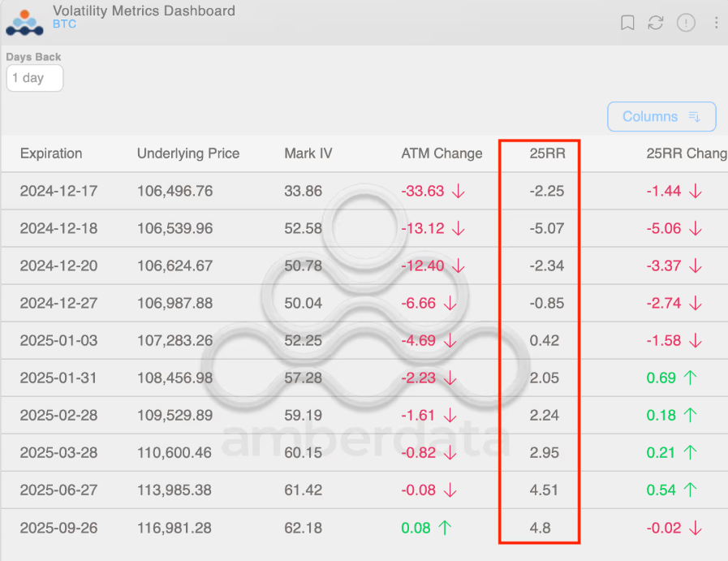Refresh the dashboard with the reload icon
This screenshot has width=728, height=561.
pyautogui.click(x=656, y=22)
